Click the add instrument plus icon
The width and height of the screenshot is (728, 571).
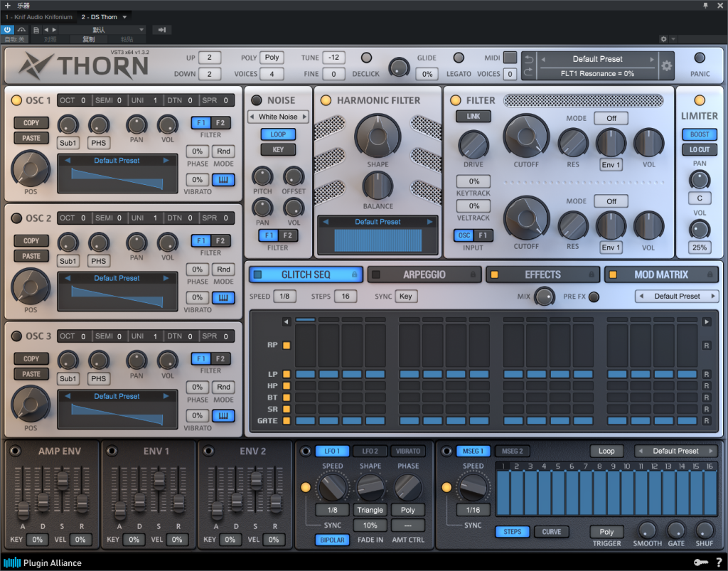tap(7, 5)
